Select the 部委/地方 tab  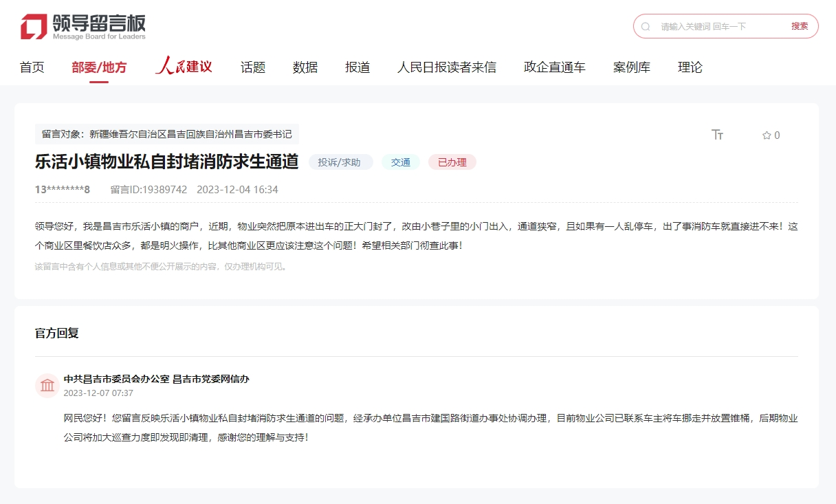pos(99,67)
